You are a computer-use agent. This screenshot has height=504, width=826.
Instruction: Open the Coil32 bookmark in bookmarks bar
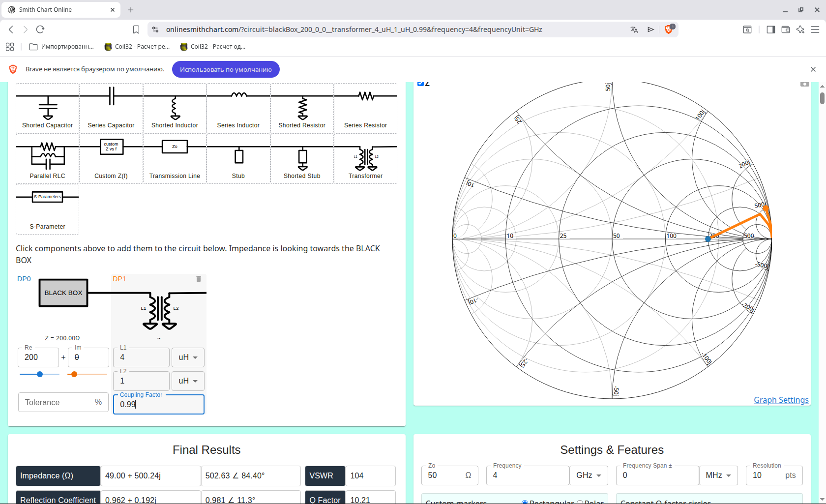pos(137,47)
